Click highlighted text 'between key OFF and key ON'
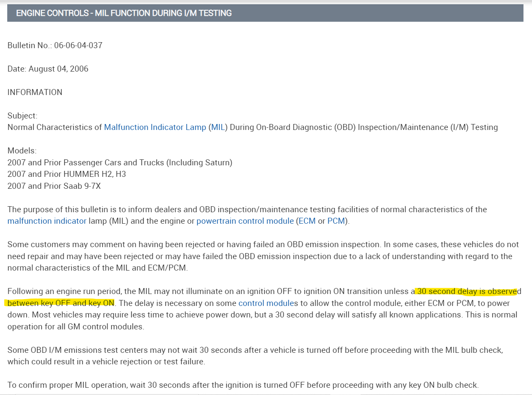Viewport: 532px width, 395px height. pyautogui.click(x=61, y=303)
